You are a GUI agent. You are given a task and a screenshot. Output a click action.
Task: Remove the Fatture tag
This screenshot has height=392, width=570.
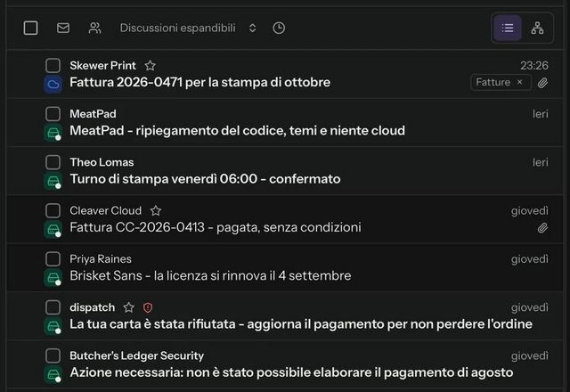520,82
